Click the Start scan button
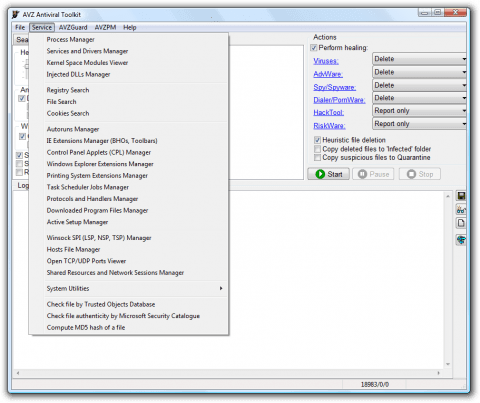 (x=328, y=174)
